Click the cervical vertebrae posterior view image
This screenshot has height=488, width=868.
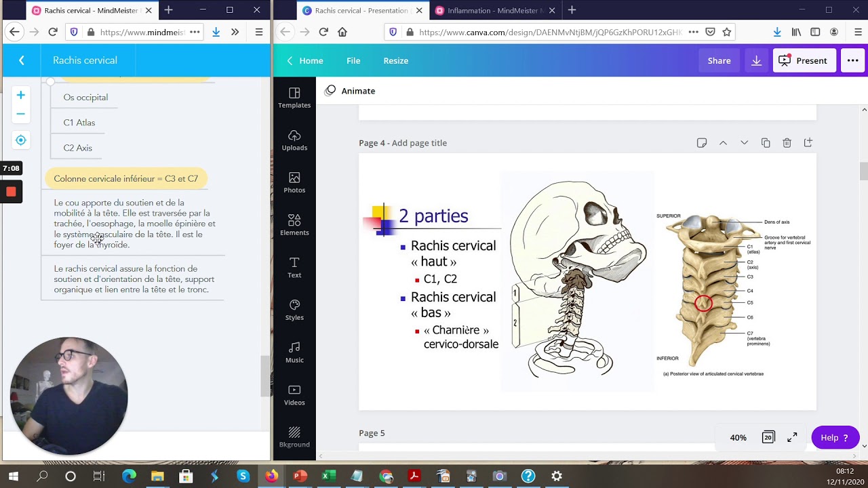(733, 296)
